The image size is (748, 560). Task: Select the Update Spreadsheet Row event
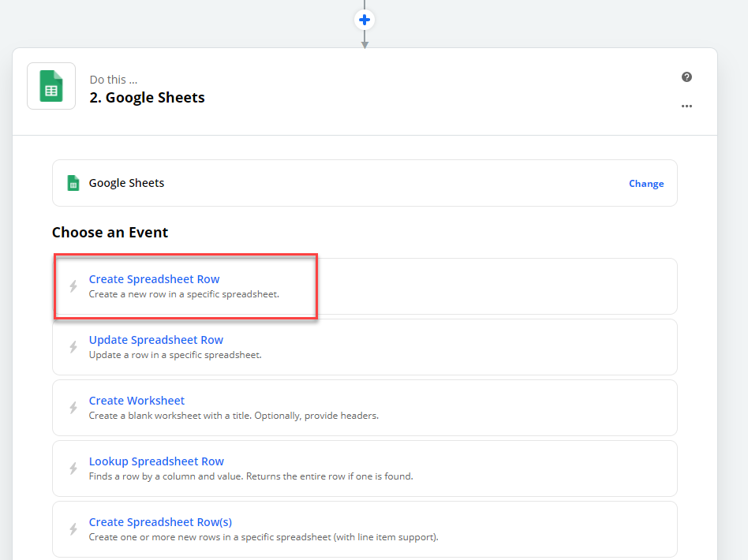155,339
